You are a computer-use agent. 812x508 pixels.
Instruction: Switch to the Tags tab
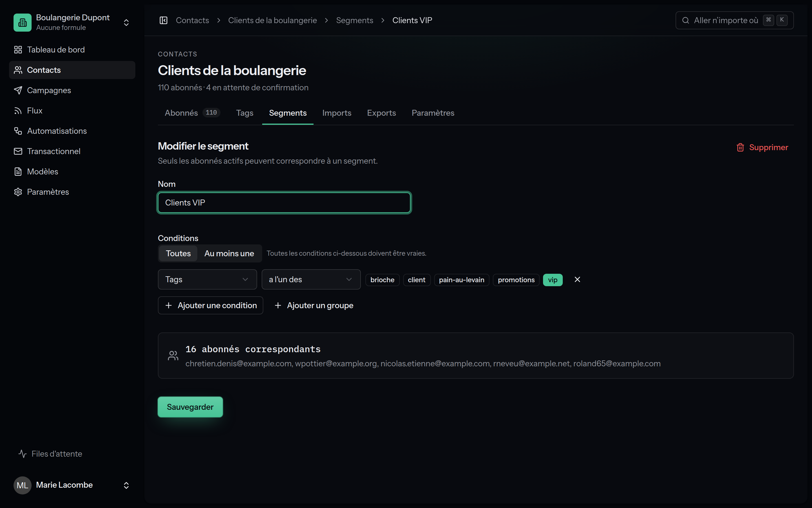(245, 113)
